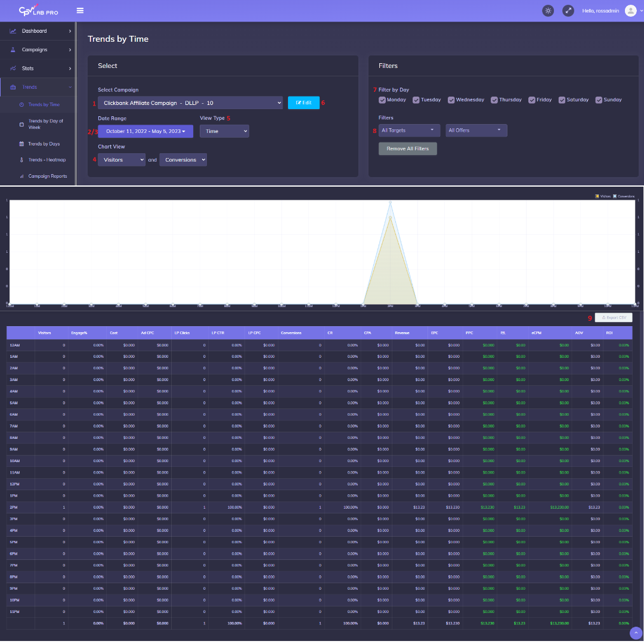Click Remove All Filters button
Screen dimensions: 644x644
click(407, 148)
